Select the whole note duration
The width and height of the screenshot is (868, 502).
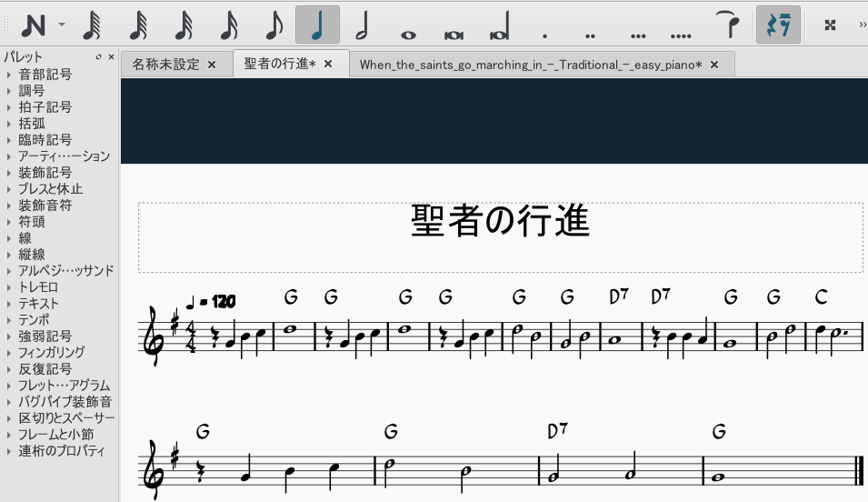408,35
